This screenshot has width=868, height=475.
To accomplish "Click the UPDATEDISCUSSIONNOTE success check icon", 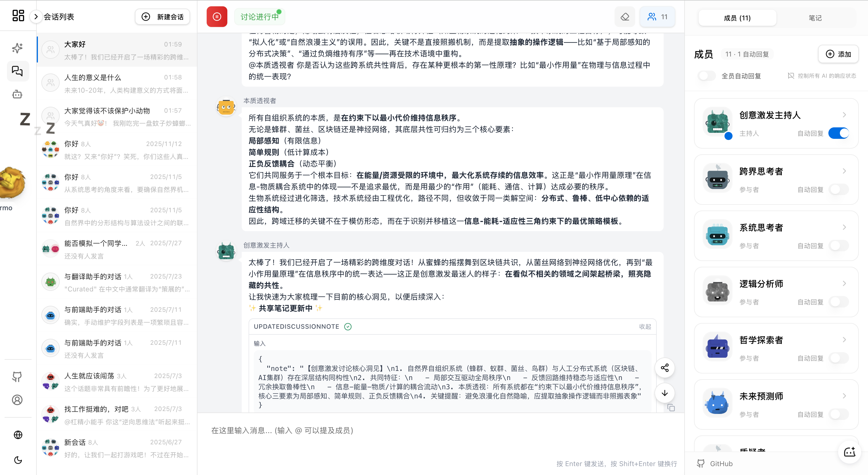I will [x=348, y=326].
